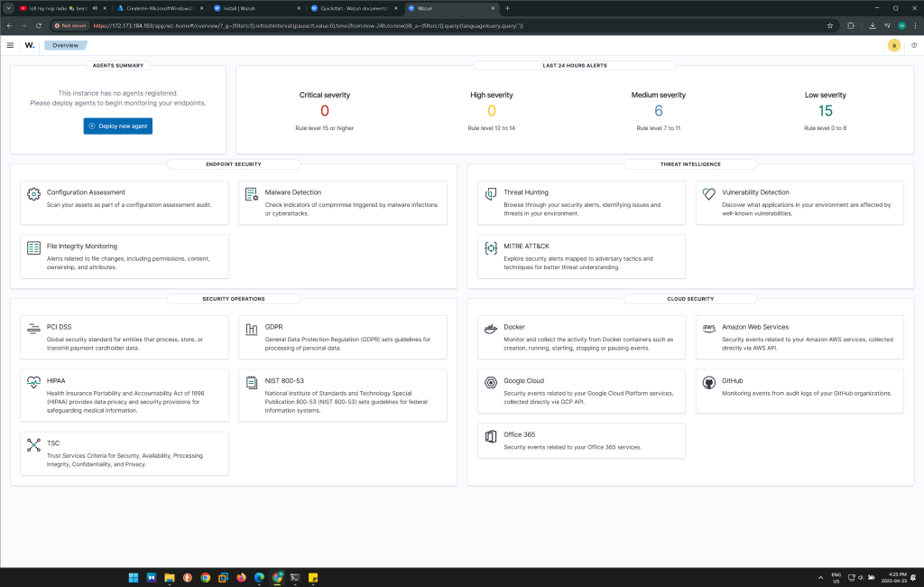Screen dimensions: 924x587
Task: Open the Vulnerability Detection module title
Action: (x=755, y=192)
